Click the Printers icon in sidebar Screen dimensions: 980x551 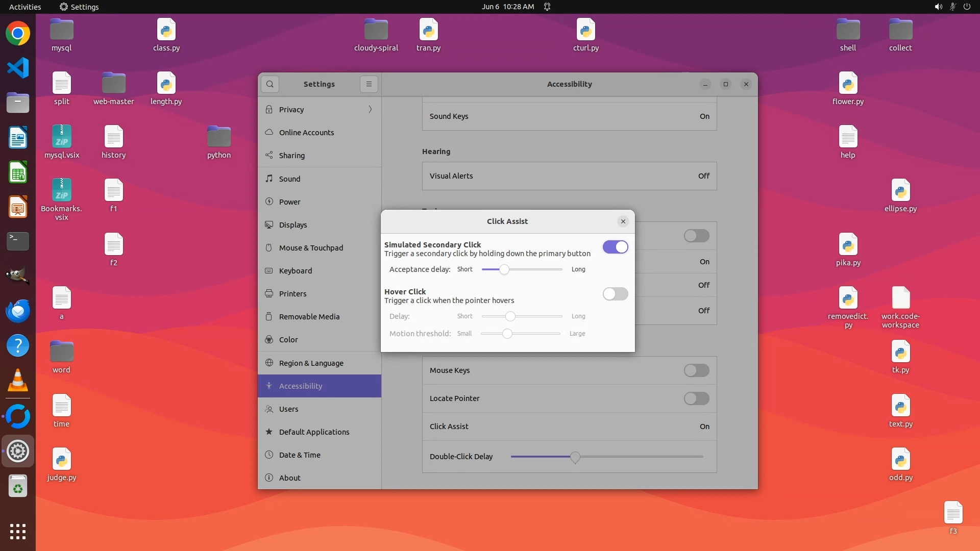click(x=269, y=293)
